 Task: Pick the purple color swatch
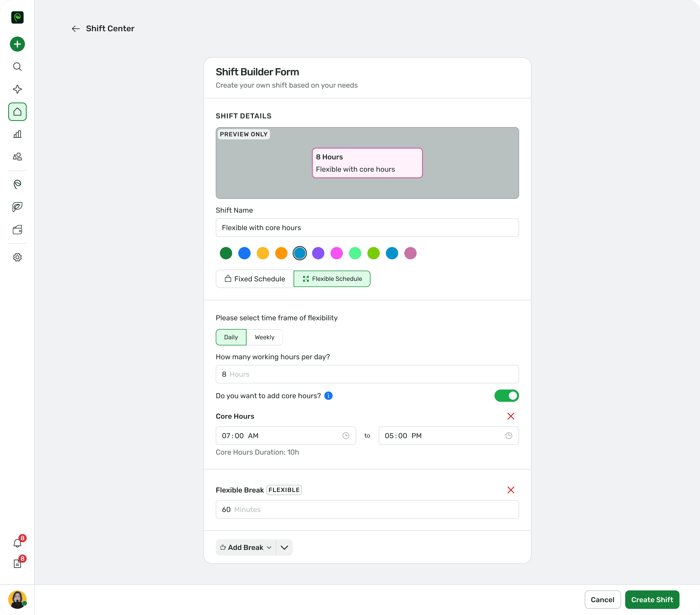[x=318, y=253]
